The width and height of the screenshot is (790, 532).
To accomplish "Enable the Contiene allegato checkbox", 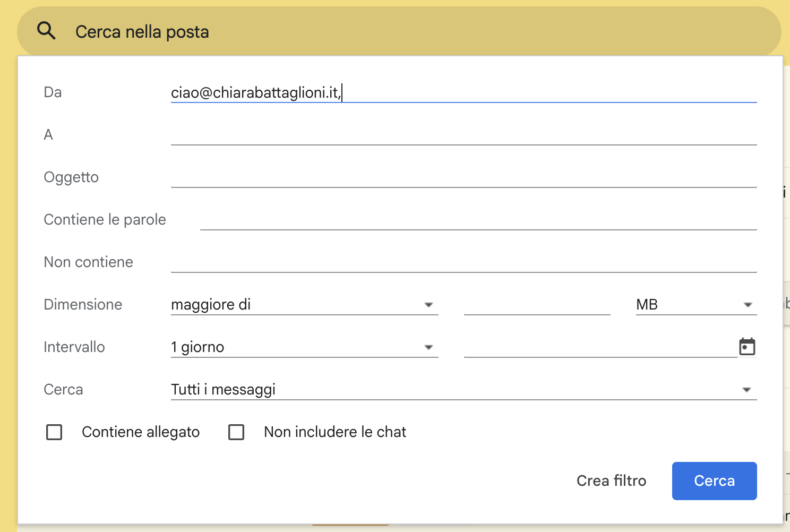I will coord(54,432).
